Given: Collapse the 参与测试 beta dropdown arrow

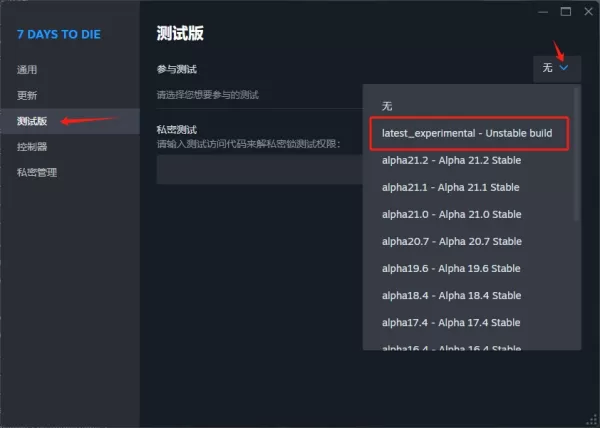Looking at the screenshot, I should 564,68.
